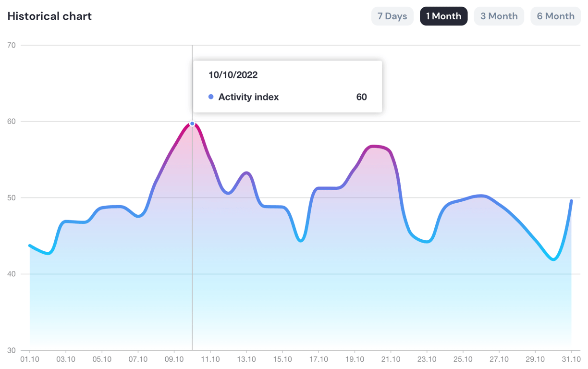Click the Historical chart title
This screenshot has width=588, height=369.
(49, 16)
